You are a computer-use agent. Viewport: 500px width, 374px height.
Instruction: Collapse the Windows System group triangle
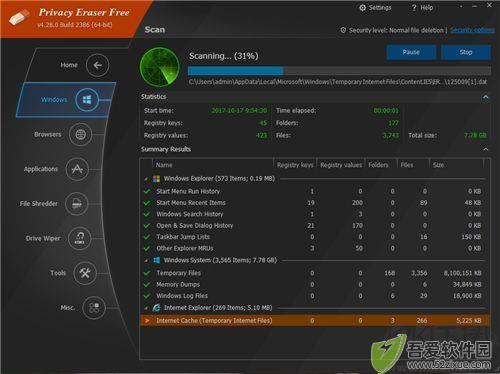tap(146, 260)
